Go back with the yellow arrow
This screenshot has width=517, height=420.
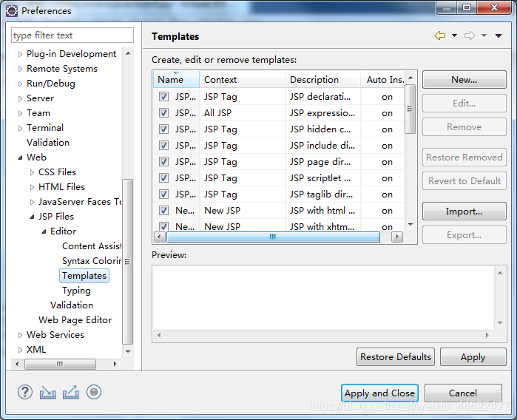tap(440, 35)
